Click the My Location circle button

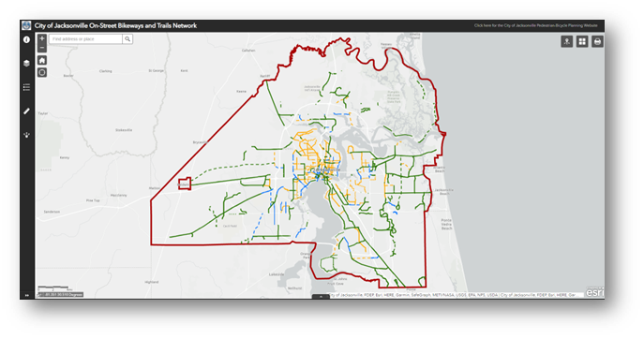tap(42, 73)
